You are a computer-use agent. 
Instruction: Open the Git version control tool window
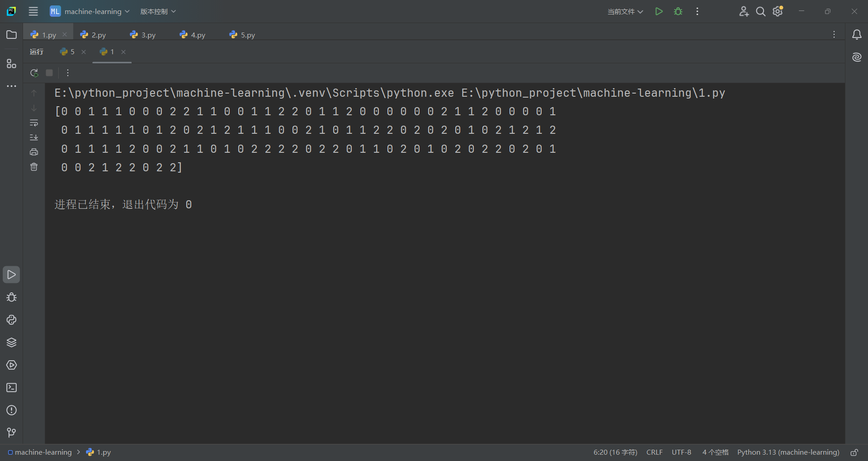11,433
